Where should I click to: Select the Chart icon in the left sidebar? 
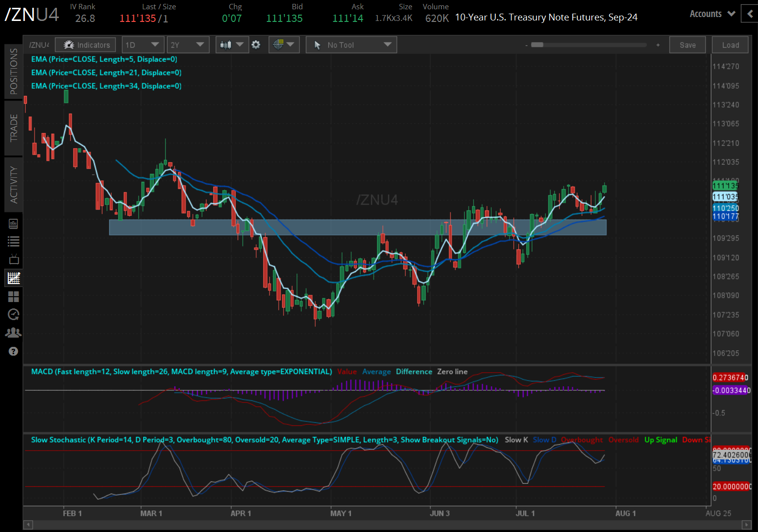tap(13, 278)
